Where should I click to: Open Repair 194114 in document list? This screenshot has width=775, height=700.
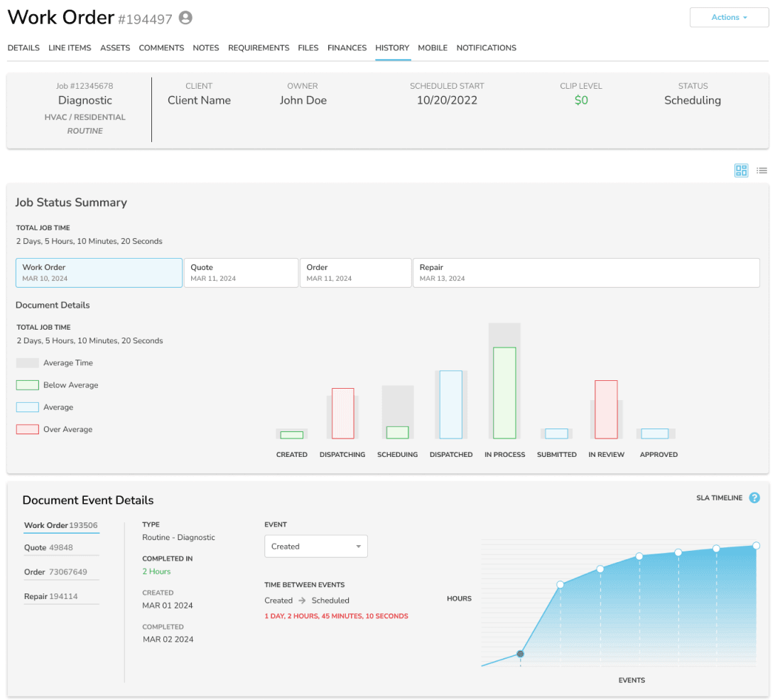coord(50,596)
